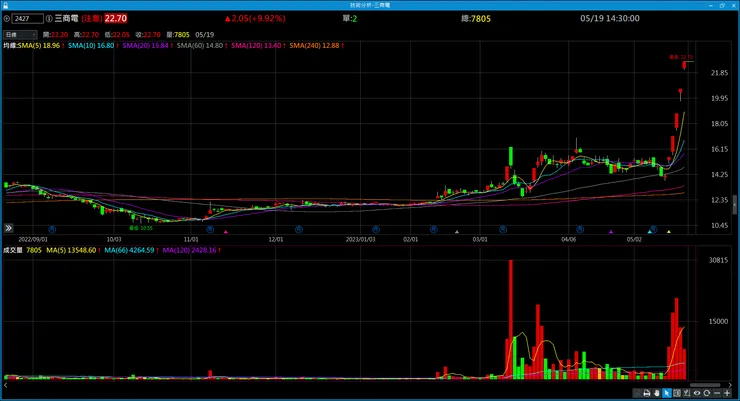Image resolution: width=740 pixels, height=401 pixels.
Task: Zoom in chart with plus icon
Action: [727, 393]
